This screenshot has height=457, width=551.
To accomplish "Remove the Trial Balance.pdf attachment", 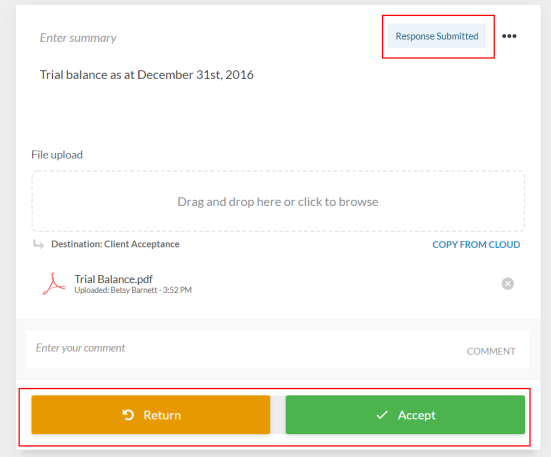I will pyautogui.click(x=507, y=283).
